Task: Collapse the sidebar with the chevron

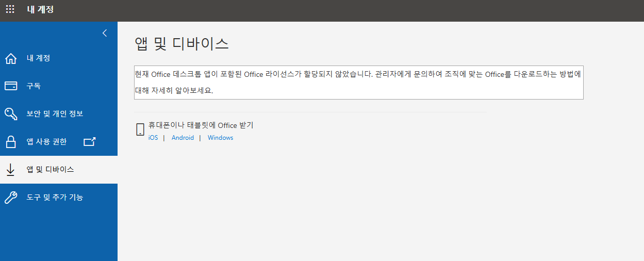Action: point(105,33)
